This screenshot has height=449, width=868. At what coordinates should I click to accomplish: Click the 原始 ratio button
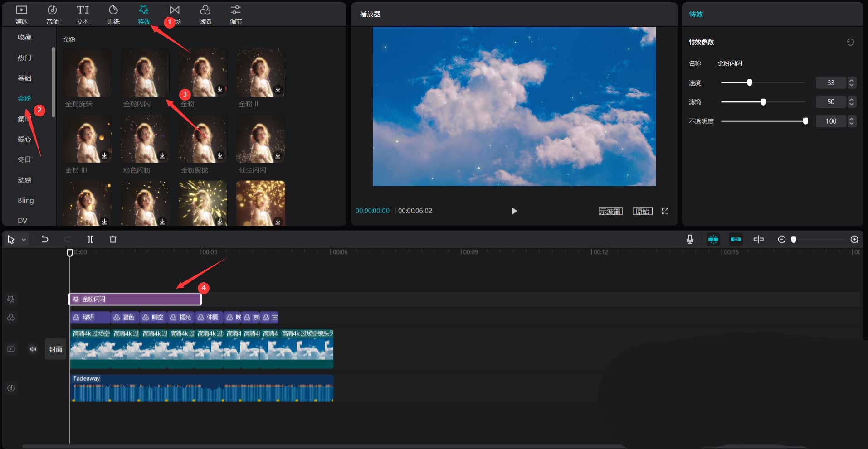(x=642, y=211)
